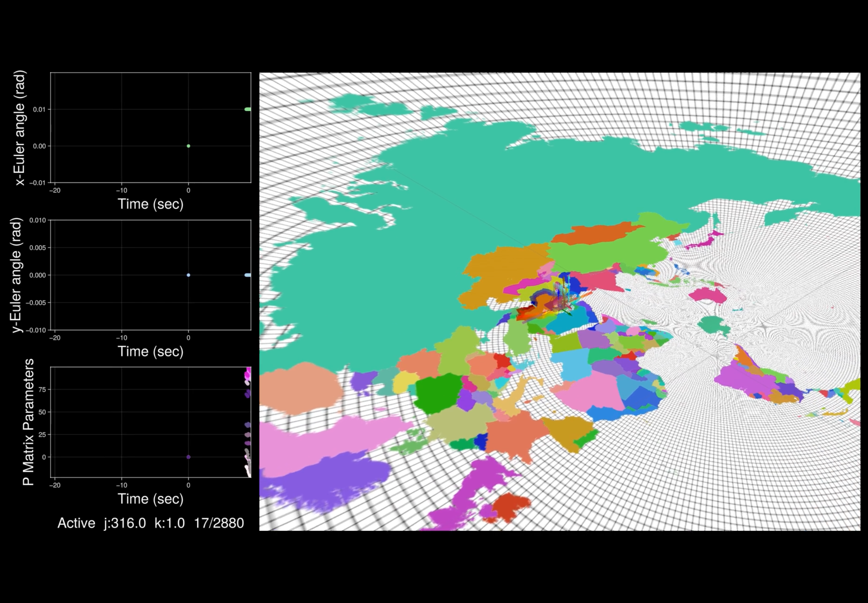Image resolution: width=868 pixels, height=603 pixels.
Task: Click the purple dot at zero in P Matrix plot
Action: (188, 457)
